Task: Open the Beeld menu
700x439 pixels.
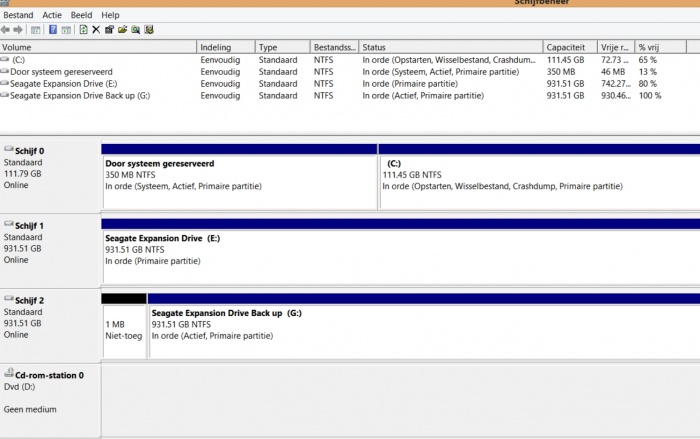Action: point(81,15)
